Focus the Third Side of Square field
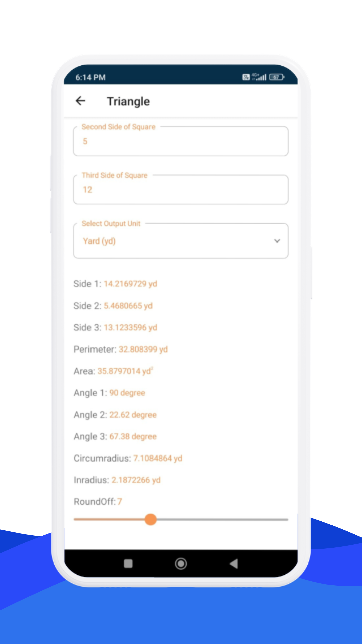Screen dimensions: 362x644 coord(180,190)
